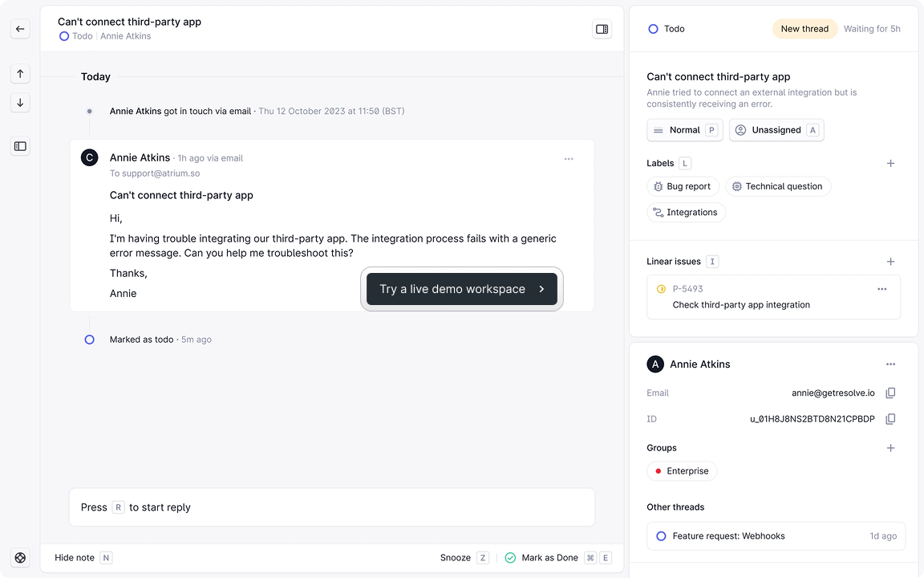Open the email message options menu

click(x=569, y=159)
